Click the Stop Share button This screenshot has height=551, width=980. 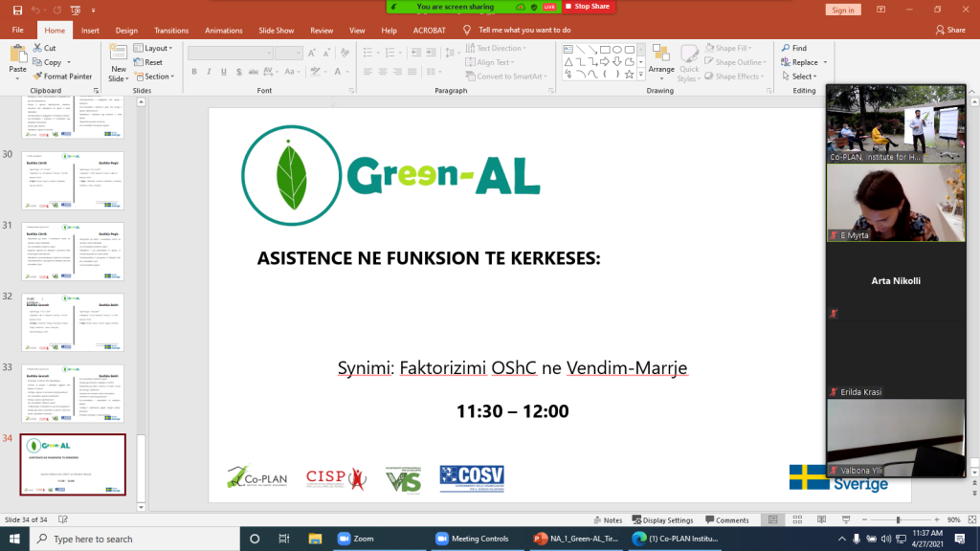pos(588,7)
